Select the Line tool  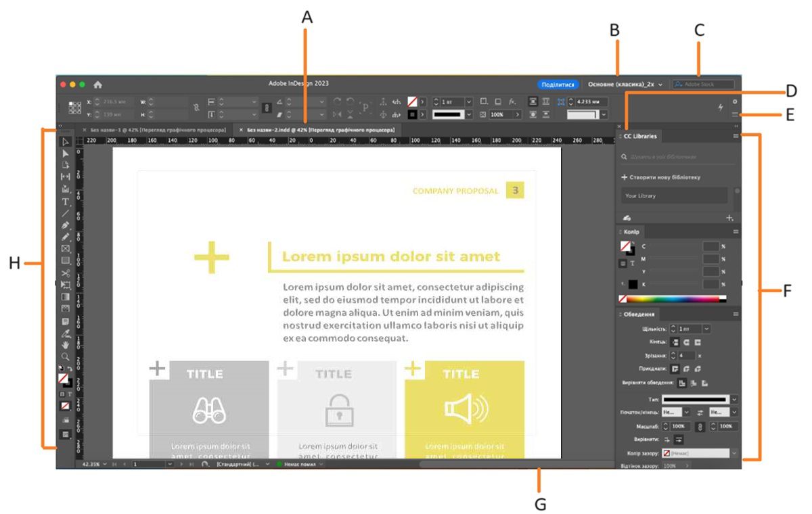(66, 213)
